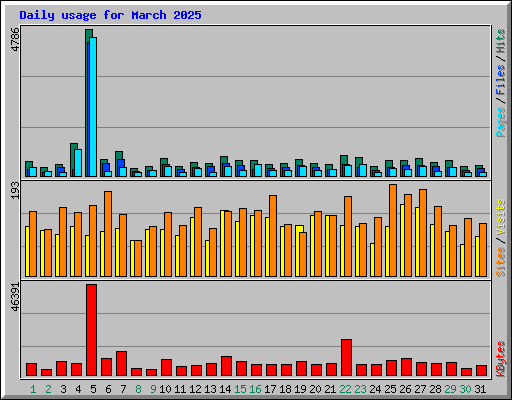Click the 'Files' legend label
The height and width of the screenshot is (400, 512).
(501, 80)
